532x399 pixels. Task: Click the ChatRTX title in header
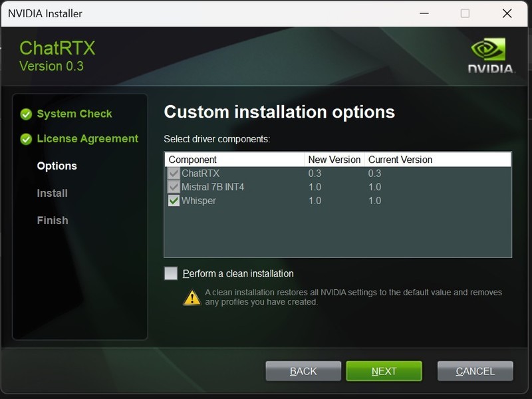[57, 48]
